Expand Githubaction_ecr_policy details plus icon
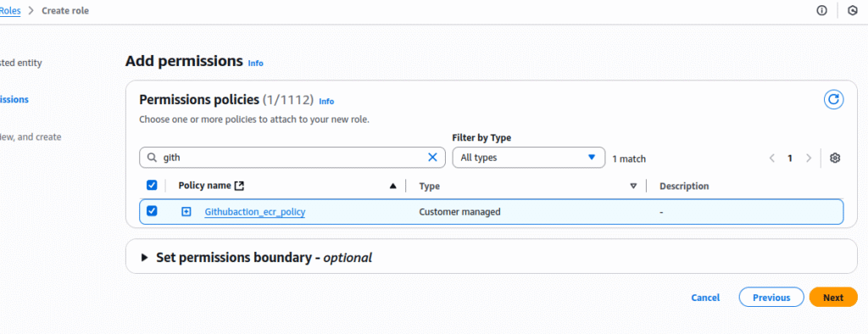Screen dimensions: 868x334 point(186,212)
